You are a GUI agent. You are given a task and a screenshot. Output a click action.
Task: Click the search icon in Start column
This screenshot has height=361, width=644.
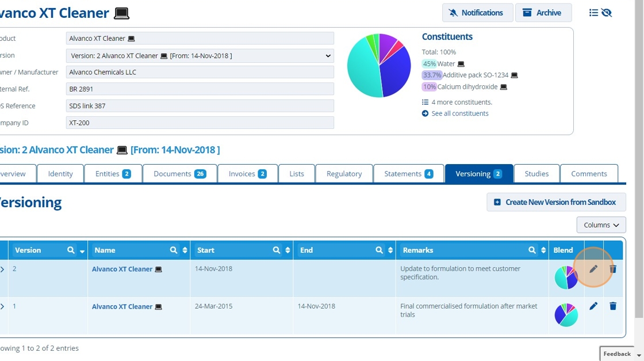click(x=277, y=250)
